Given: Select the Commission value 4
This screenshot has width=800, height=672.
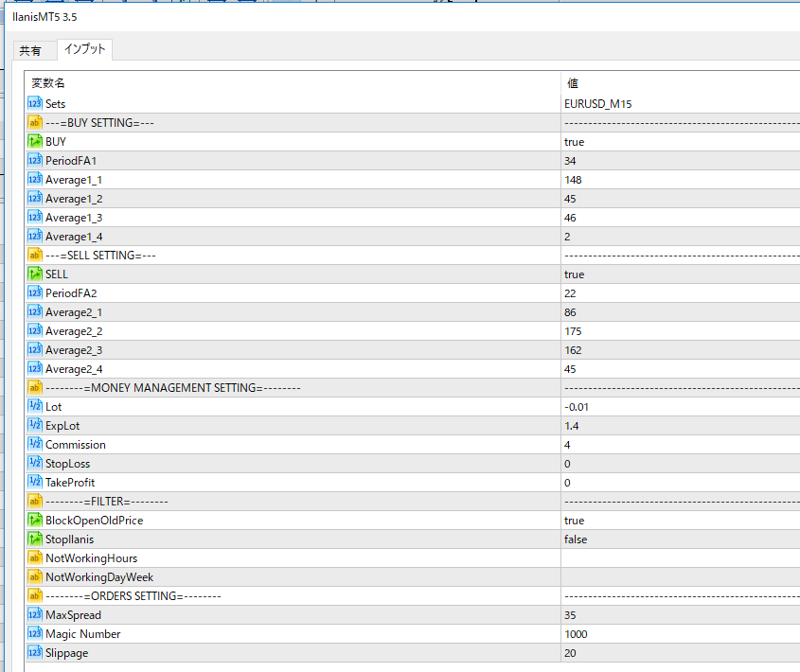Looking at the screenshot, I should [567, 445].
